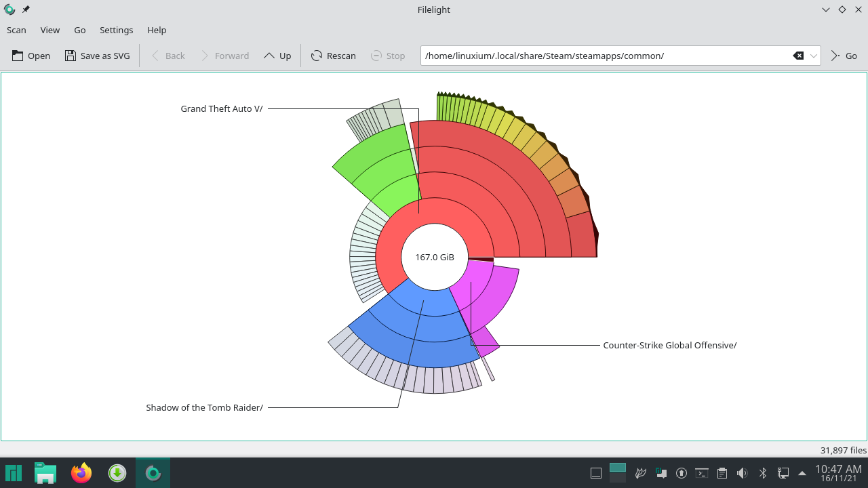Save the chart as SVG
Image resolution: width=868 pixels, height=488 pixels.
coord(98,56)
